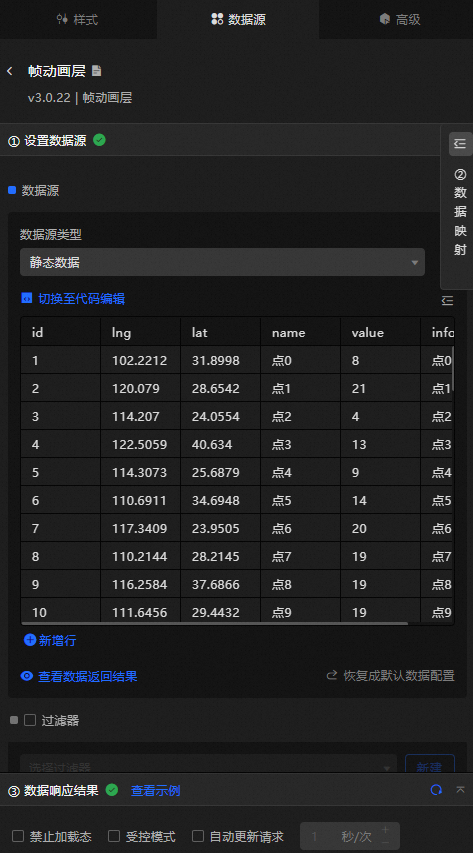Collapse the 数据响应结果 panel arrow

(460, 789)
